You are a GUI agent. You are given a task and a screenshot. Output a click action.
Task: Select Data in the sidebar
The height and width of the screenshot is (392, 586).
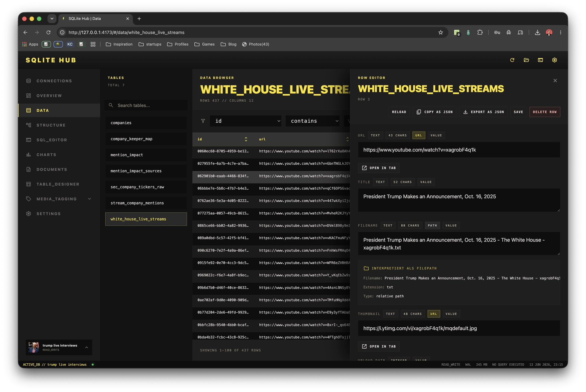pos(59,111)
